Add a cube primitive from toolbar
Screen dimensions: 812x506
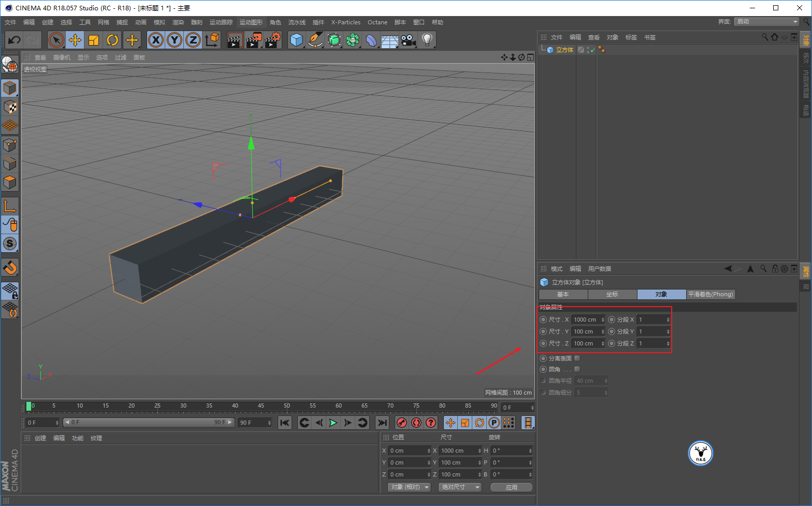(x=297, y=40)
